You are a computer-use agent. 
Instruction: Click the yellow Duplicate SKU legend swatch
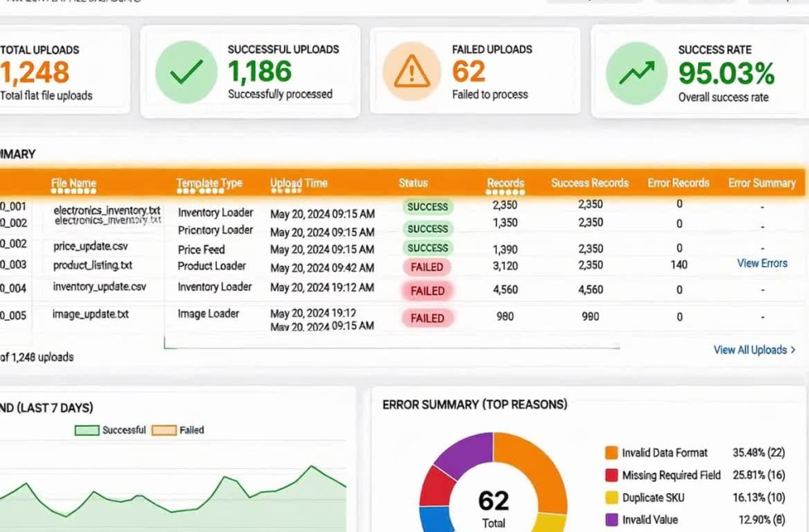coord(612,497)
